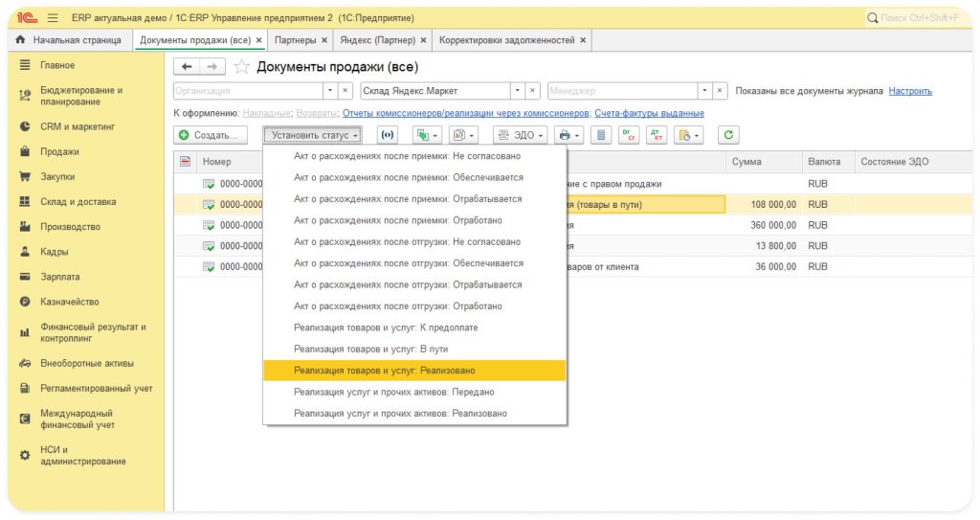The height and width of the screenshot is (520, 980).
Task: Open the Установить статус dropdown
Action: click(313, 136)
